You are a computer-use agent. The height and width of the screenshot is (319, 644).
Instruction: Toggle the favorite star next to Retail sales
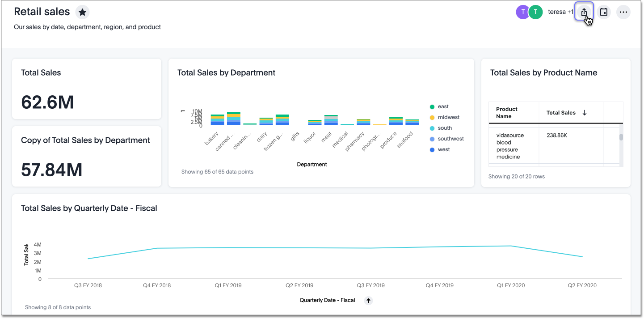[x=82, y=12]
